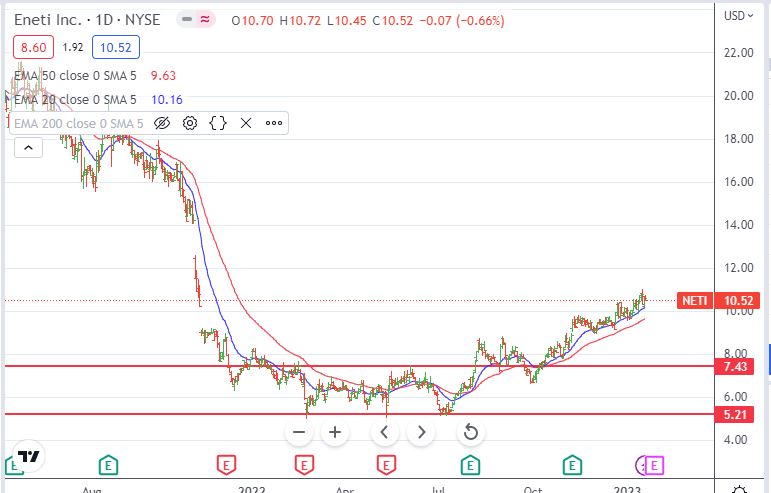Zoom out the chart with minus button

299,432
